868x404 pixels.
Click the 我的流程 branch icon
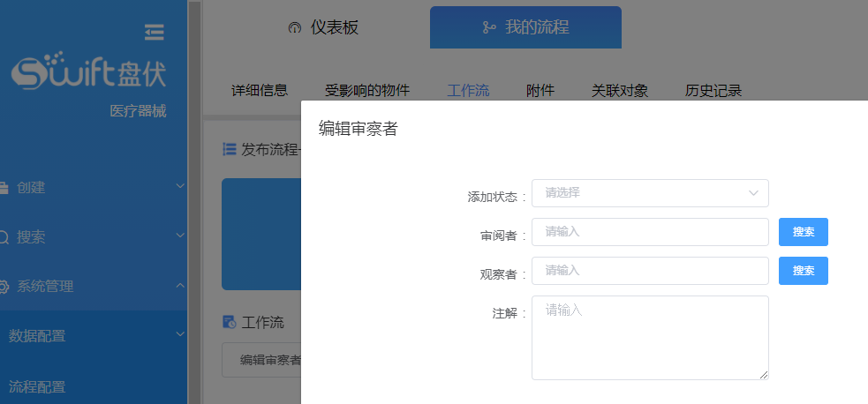pos(489,28)
